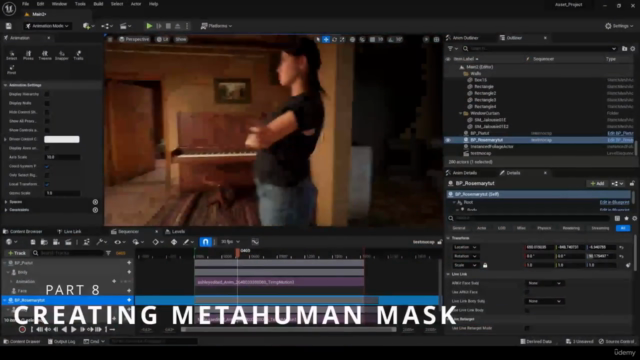This screenshot has height=360, width=640.
Task: Play the sequence forward
Action: click(x=73, y=329)
